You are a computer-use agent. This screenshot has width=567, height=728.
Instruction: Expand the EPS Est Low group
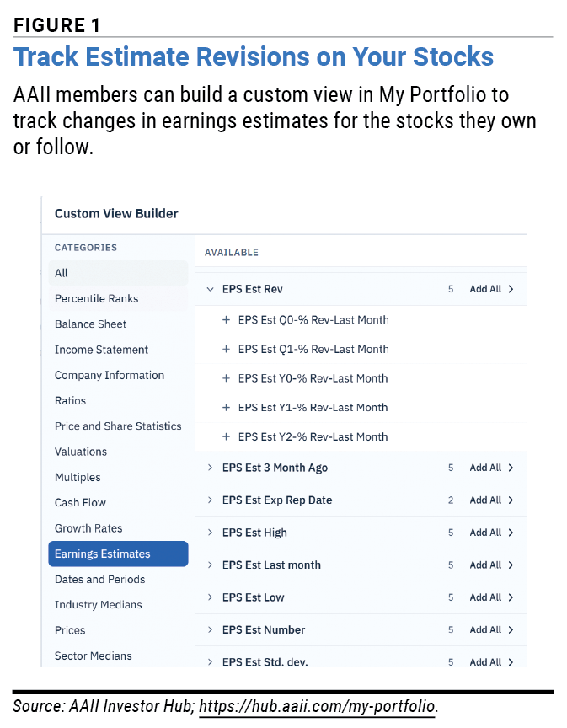[211, 597]
